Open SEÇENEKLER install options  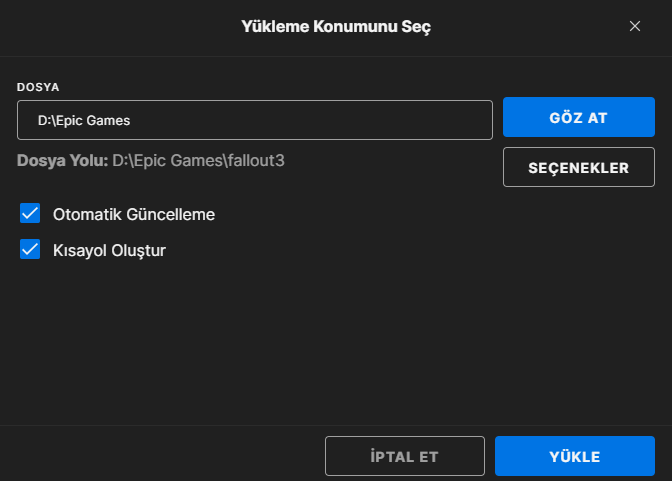pyautogui.click(x=578, y=167)
